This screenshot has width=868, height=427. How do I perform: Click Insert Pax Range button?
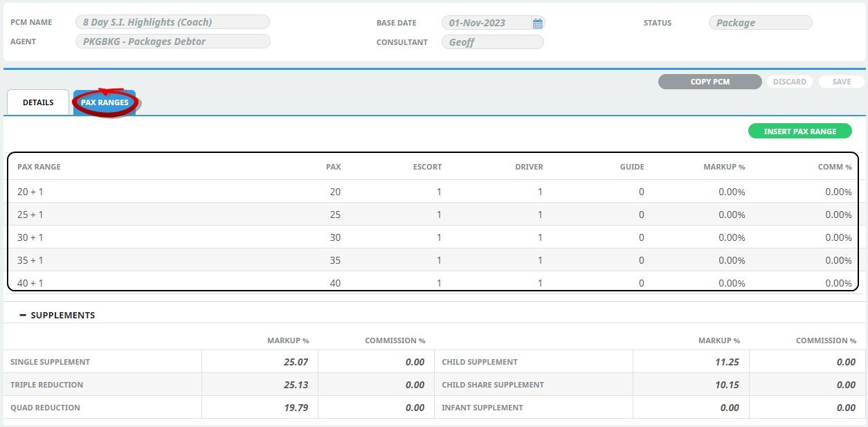click(x=800, y=131)
